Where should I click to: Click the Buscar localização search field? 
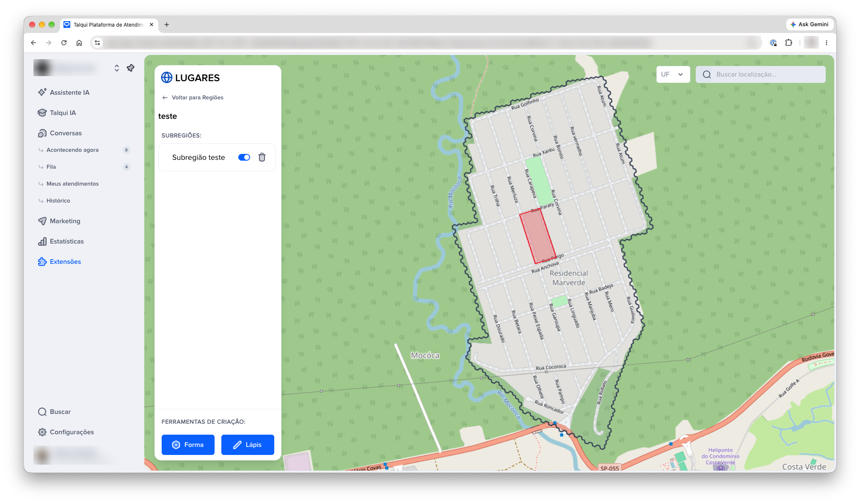tap(761, 74)
